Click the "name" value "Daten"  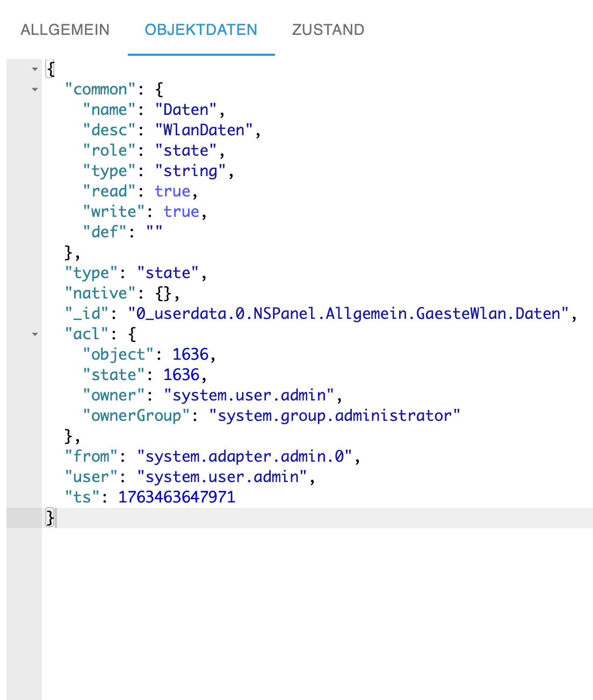coord(186,110)
